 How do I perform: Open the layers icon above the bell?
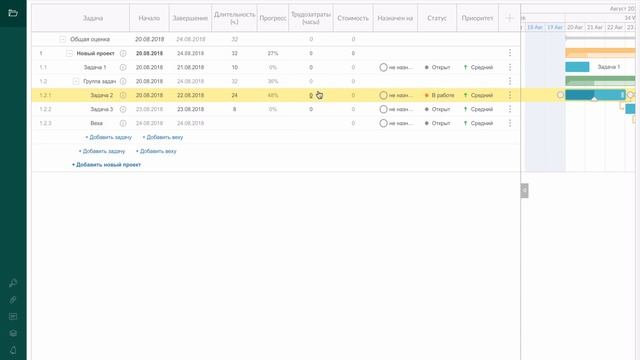point(13,333)
